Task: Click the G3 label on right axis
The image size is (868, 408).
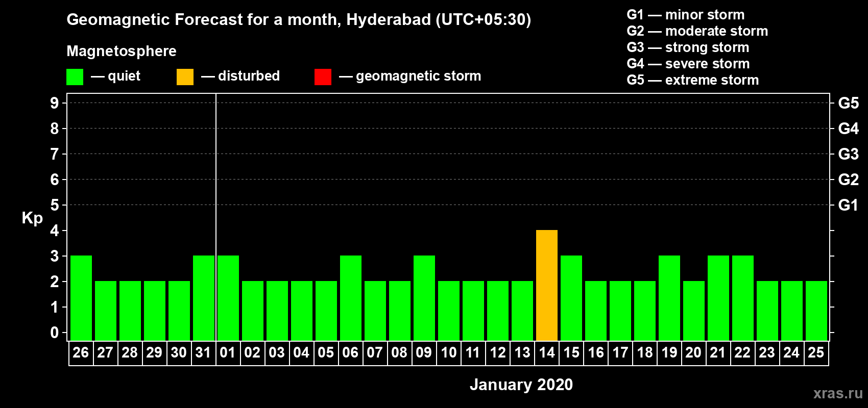Action: (849, 154)
